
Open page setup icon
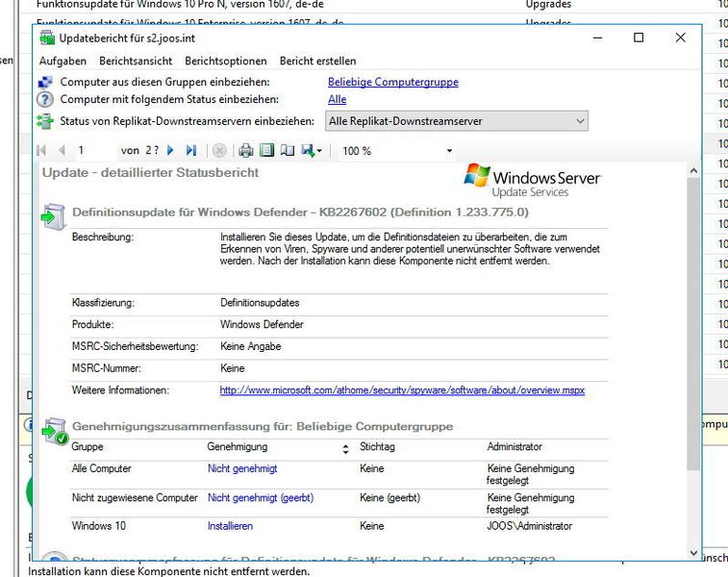click(288, 150)
